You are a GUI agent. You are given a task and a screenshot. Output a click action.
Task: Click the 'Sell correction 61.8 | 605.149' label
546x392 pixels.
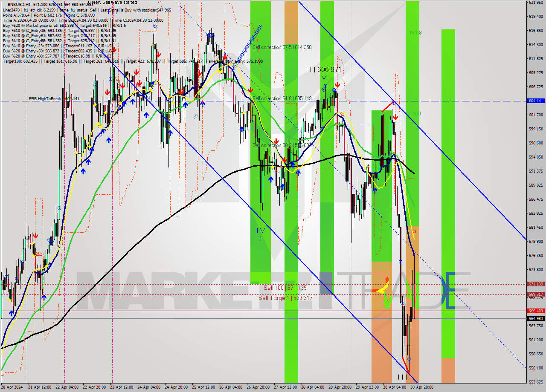[x=282, y=99]
